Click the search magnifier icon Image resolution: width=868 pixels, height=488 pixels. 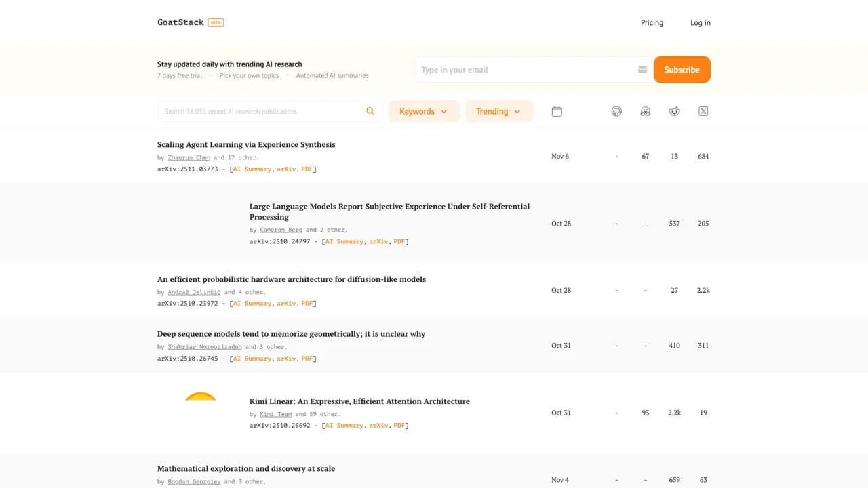pos(370,111)
